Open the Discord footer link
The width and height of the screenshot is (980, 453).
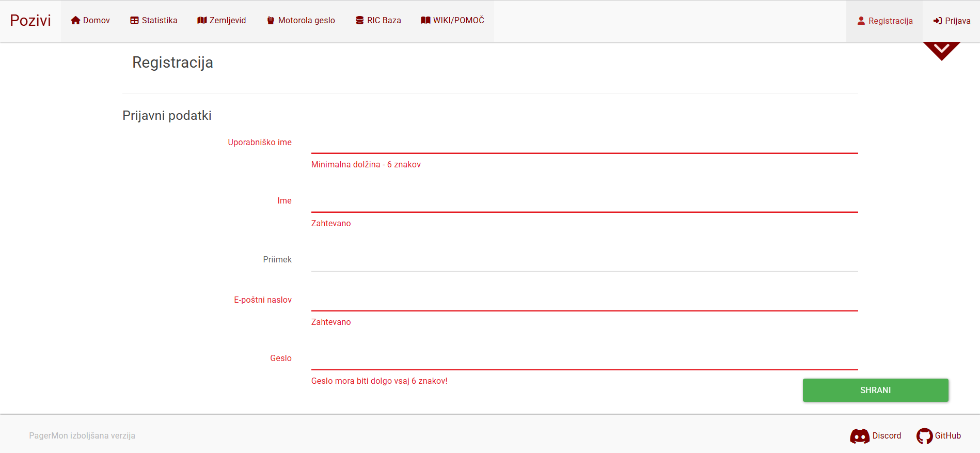click(x=875, y=436)
